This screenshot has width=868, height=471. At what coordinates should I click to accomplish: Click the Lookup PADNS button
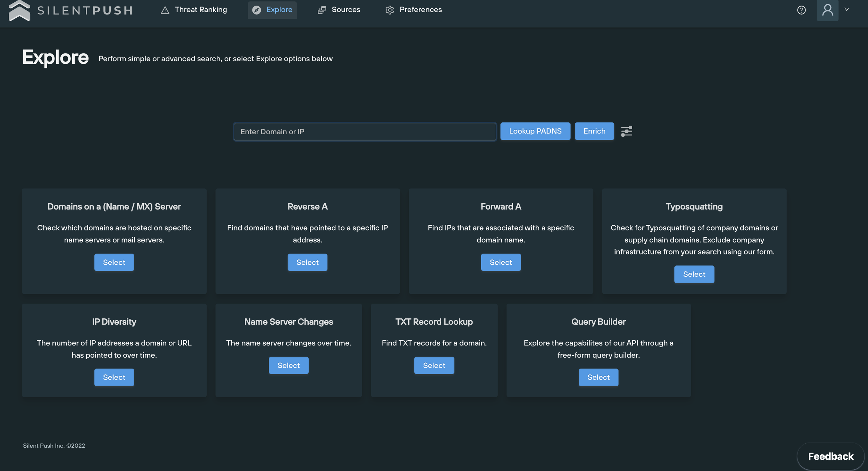pyautogui.click(x=535, y=131)
